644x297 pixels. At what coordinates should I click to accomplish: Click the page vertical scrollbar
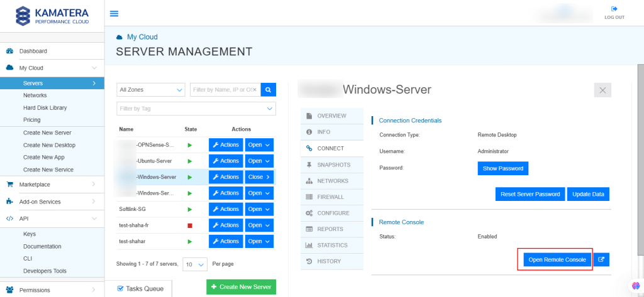(x=640, y=157)
